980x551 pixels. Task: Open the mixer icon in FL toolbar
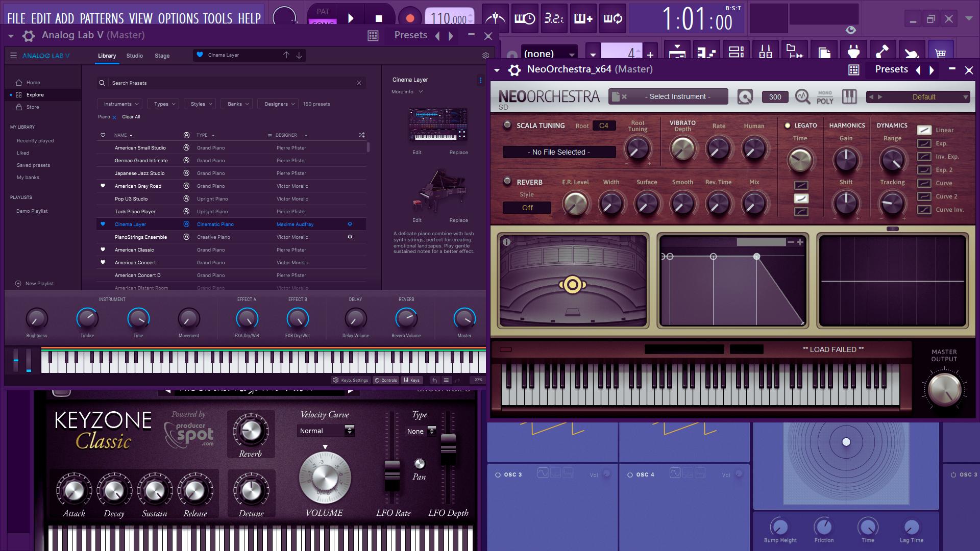(x=765, y=51)
